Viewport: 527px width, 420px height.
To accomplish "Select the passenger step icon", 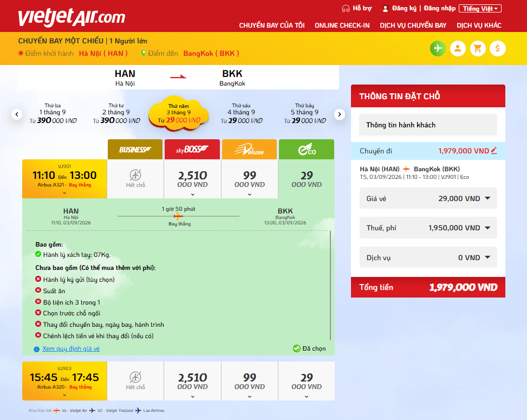I will pos(458,48).
